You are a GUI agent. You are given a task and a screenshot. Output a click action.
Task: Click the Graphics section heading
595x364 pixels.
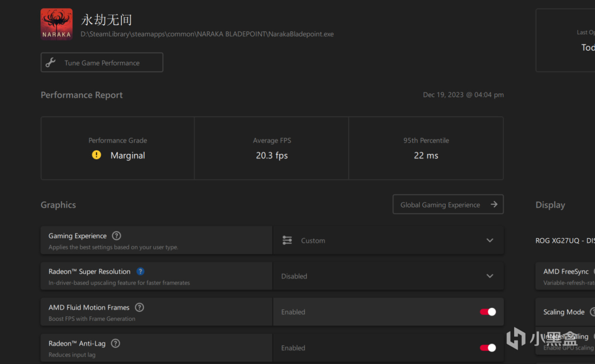tap(58, 205)
